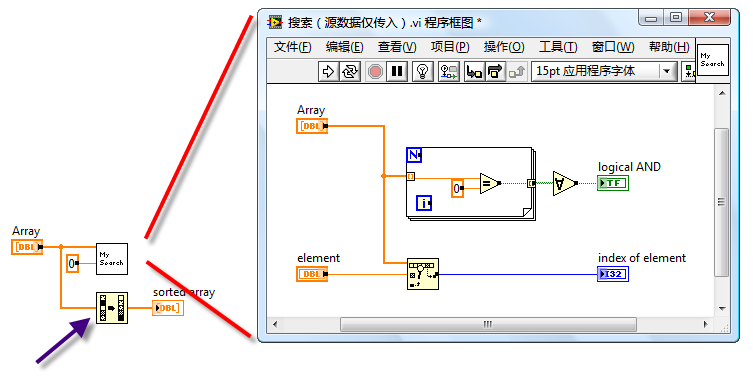
Task: Toggle the Highlight Execution light bulb
Action: pos(423,72)
